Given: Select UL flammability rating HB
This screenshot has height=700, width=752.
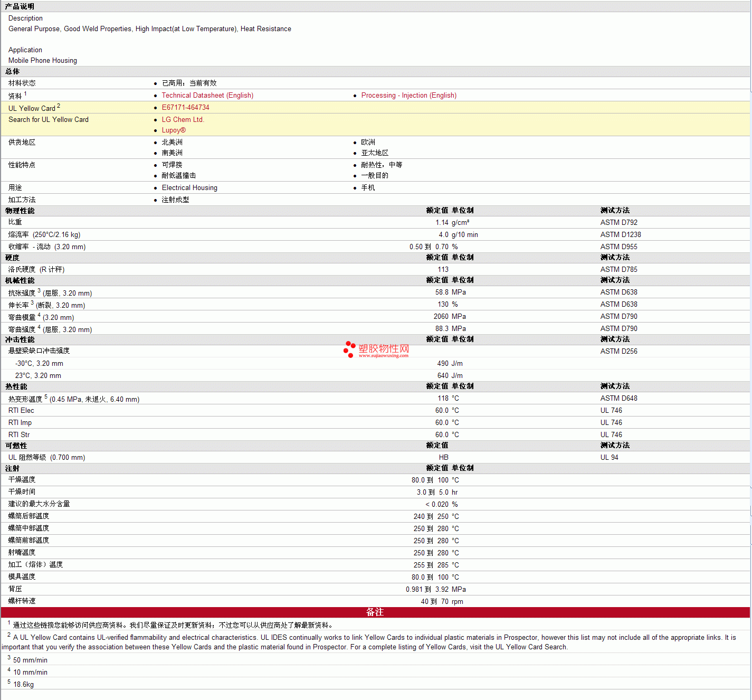Looking at the screenshot, I should coord(444,458).
